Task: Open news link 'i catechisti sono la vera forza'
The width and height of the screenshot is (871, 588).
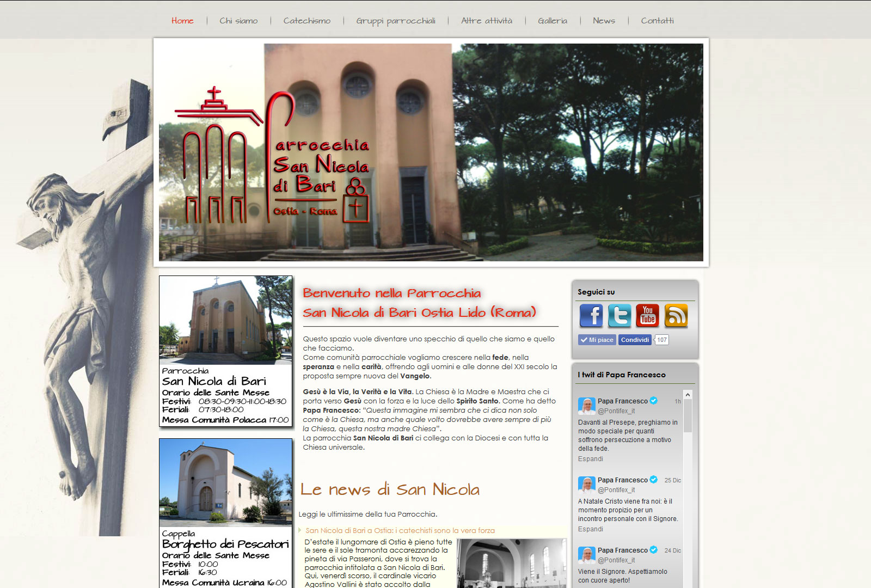Action: (x=400, y=530)
